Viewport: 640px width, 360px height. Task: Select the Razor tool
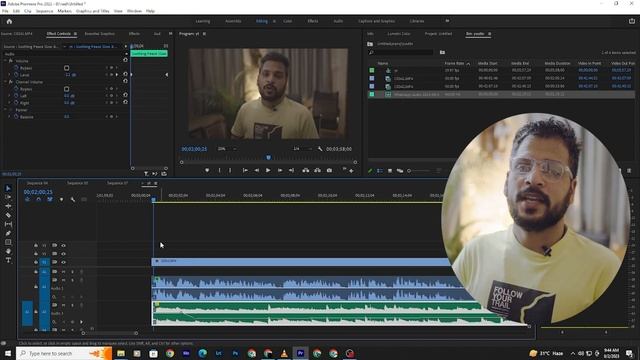(8, 215)
